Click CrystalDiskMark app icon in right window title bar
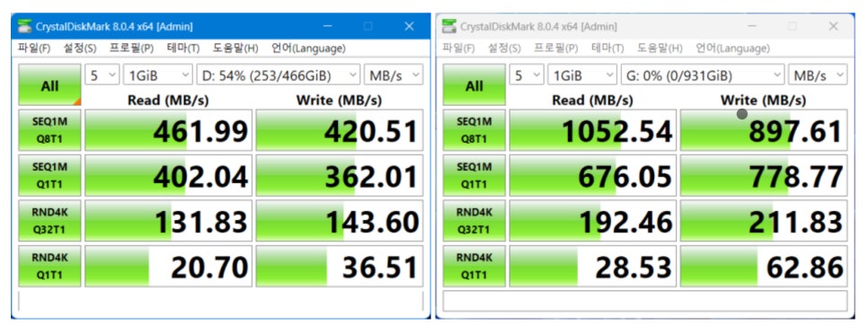 click(x=449, y=26)
